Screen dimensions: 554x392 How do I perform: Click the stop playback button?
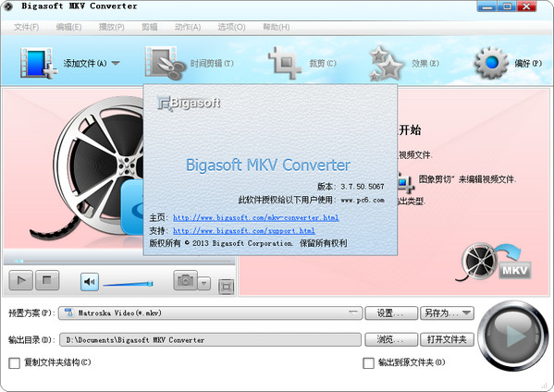pyautogui.click(x=47, y=280)
